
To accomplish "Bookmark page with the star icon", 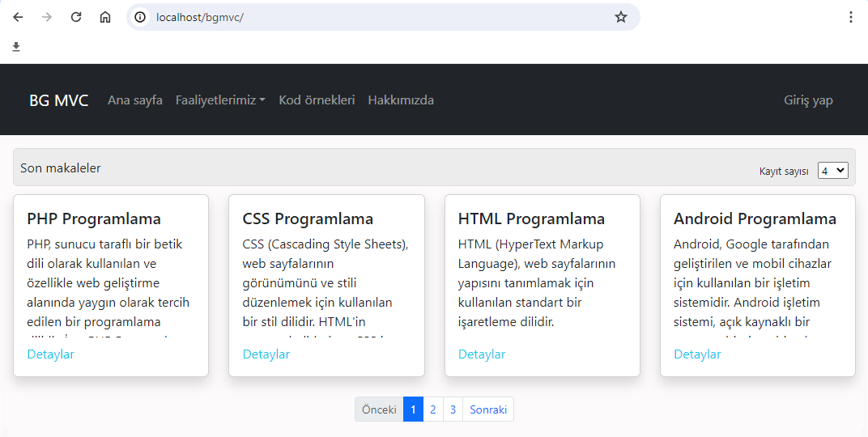I will pyautogui.click(x=621, y=17).
